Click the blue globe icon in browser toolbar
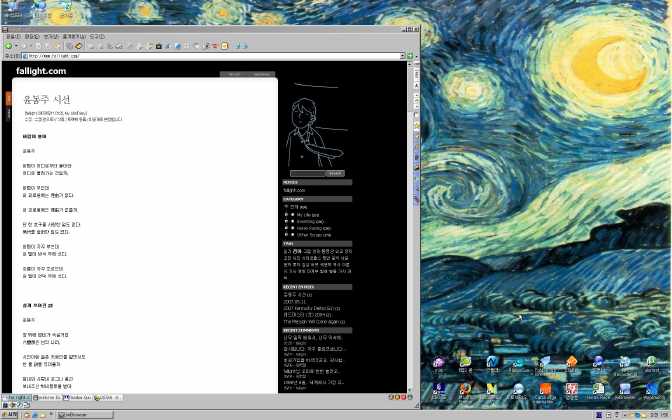Image resolution: width=672 pixels, height=420 pixels. [177, 46]
